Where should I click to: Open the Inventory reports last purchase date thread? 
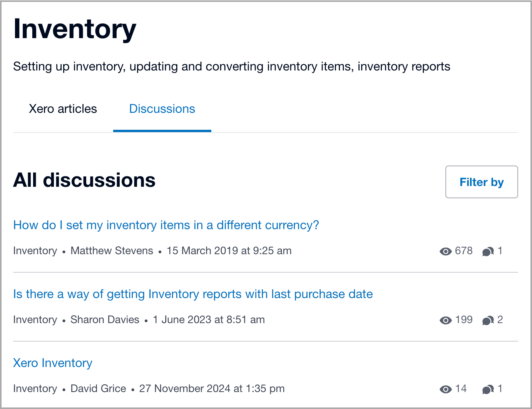[x=193, y=294]
